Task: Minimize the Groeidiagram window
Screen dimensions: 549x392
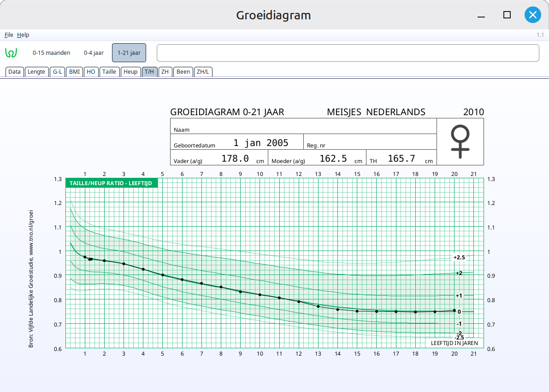Action: [x=482, y=15]
